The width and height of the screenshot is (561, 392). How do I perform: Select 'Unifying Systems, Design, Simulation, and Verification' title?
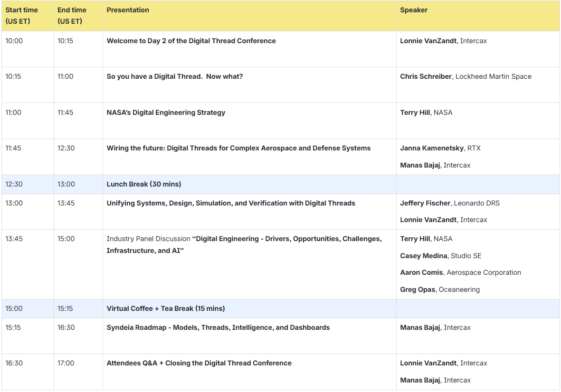[x=231, y=203]
